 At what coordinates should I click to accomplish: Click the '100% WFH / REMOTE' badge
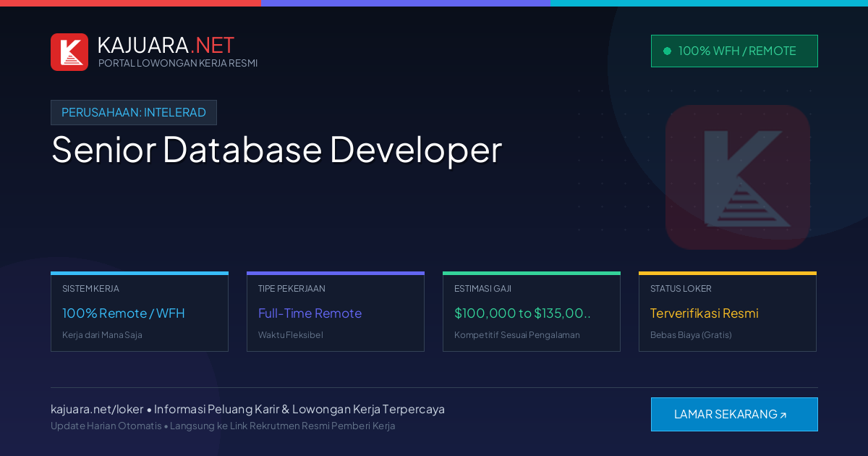tap(734, 51)
